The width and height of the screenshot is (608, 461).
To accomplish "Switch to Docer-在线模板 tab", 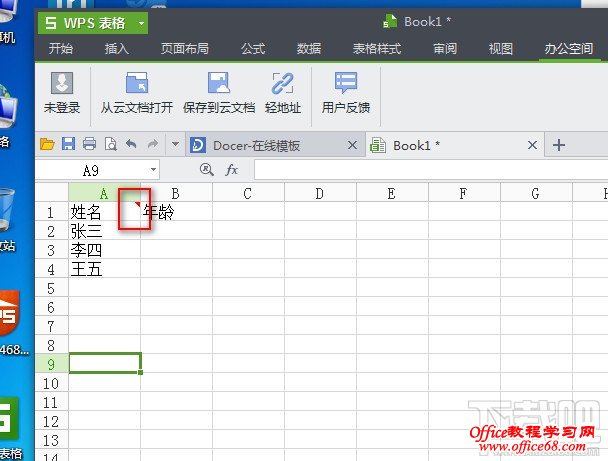I will pos(275,145).
